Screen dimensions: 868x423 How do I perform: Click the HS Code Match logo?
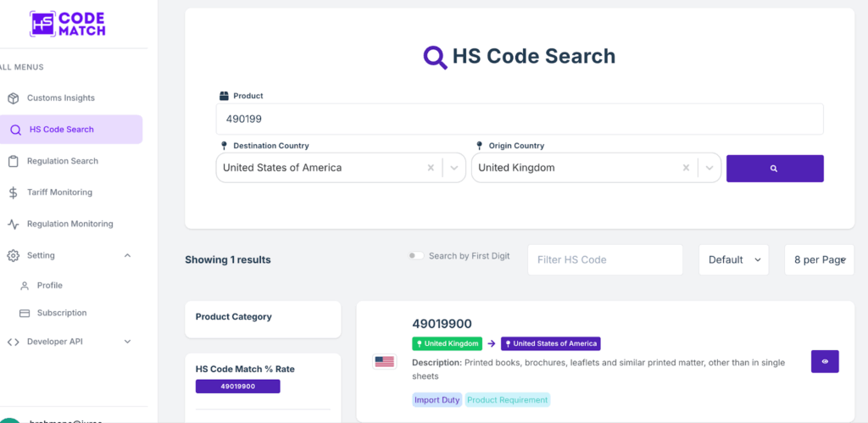(x=68, y=23)
